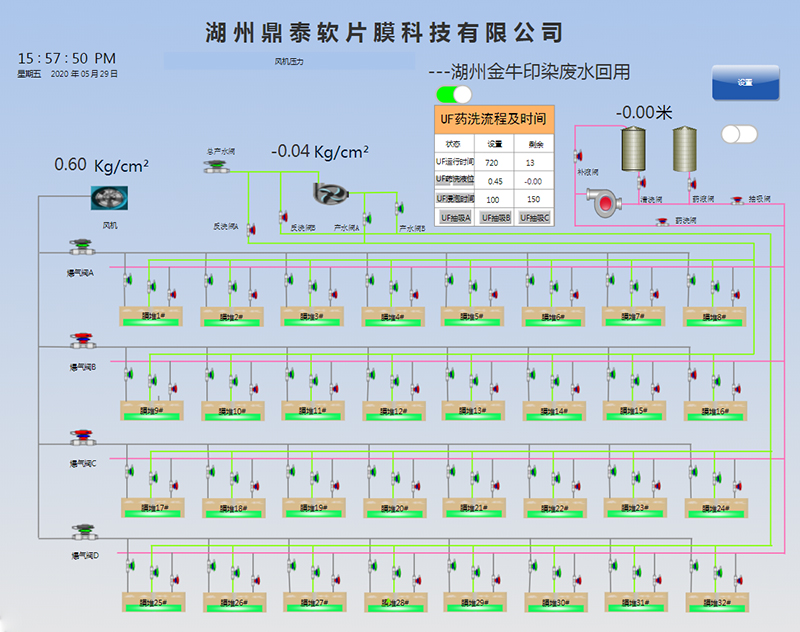Select membrane stack 膜堆29#
This screenshot has height=632, width=800.
pyautogui.click(x=475, y=602)
